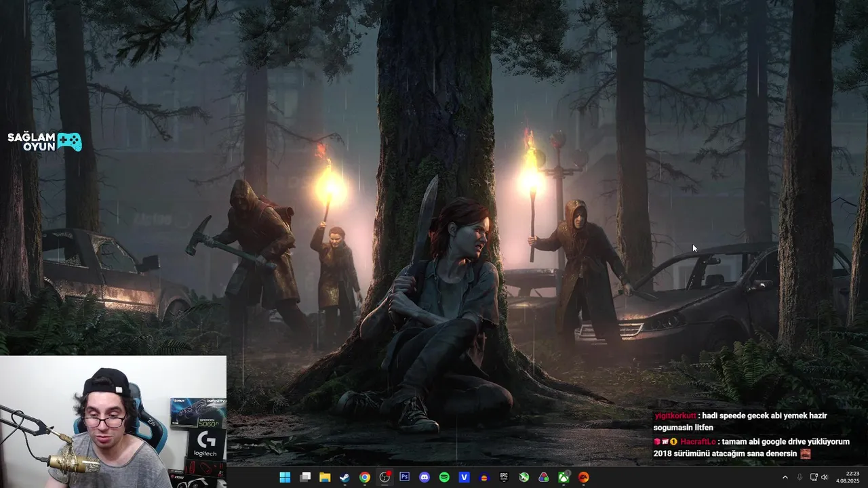
Task: Open Epic Games Launcher from the taskbar
Action: (504, 477)
